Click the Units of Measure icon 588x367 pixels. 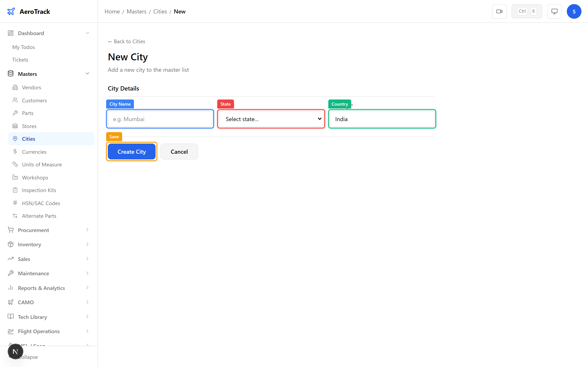click(x=15, y=164)
